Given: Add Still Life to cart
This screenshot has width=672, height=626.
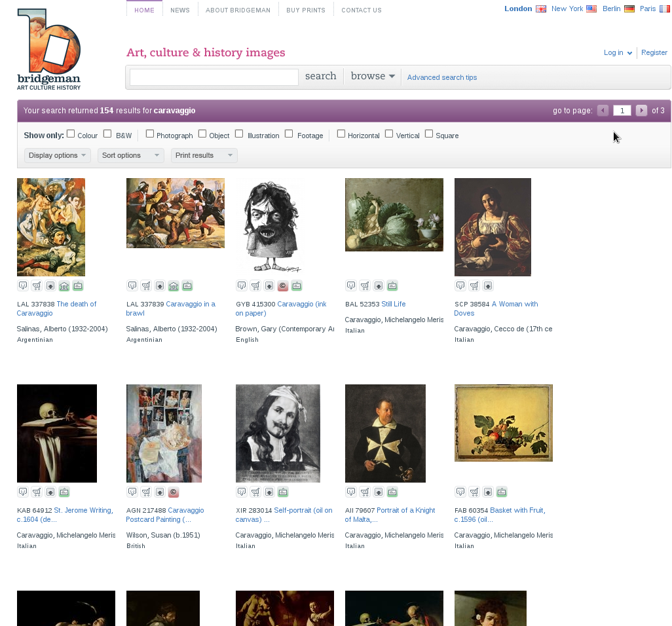Looking at the screenshot, I should pos(365,285).
